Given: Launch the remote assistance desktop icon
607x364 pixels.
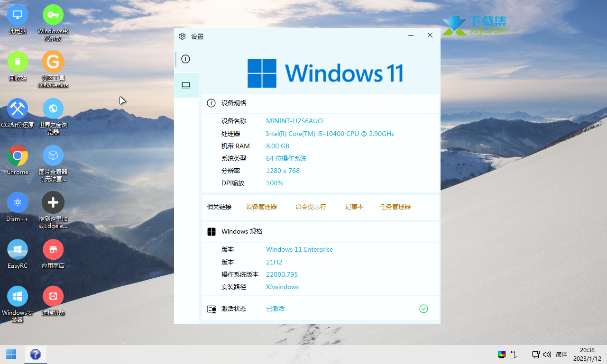Looking at the screenshot, I should pos(53,296).
